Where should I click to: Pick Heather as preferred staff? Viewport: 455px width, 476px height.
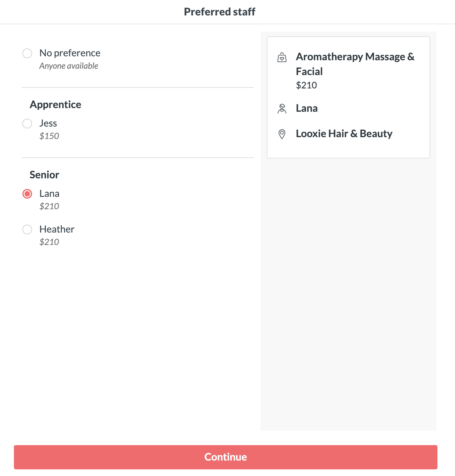point(27,230)
